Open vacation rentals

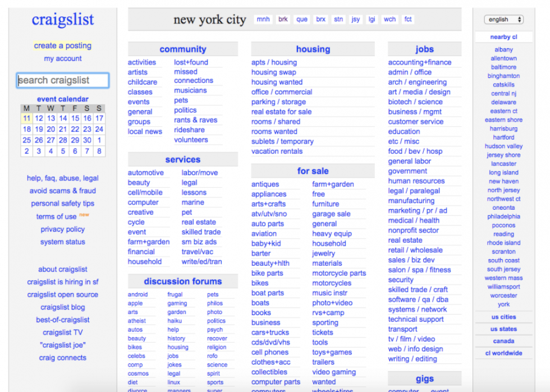[277, 151]
